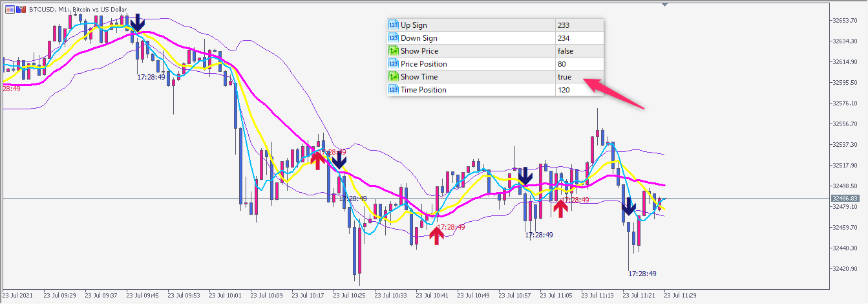Click the dark blue down arrow near 09:45
868x304 pixels.
pos(137,23)
